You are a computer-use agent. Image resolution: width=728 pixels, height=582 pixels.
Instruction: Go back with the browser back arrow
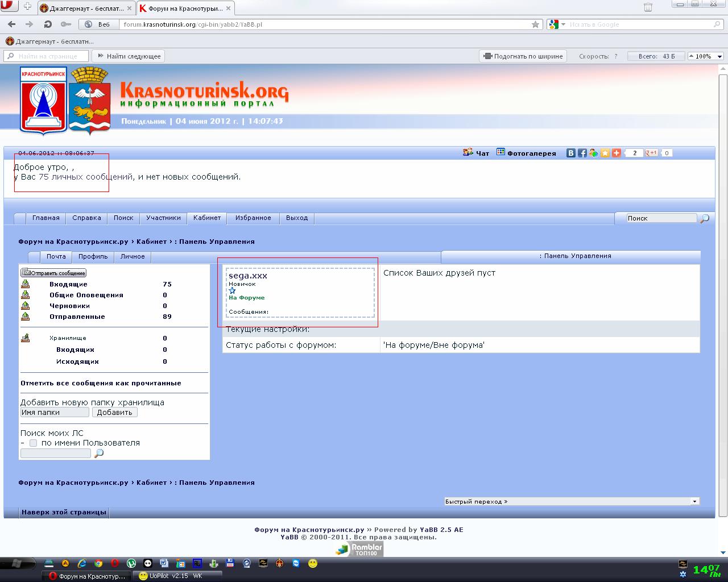point(12,24)
